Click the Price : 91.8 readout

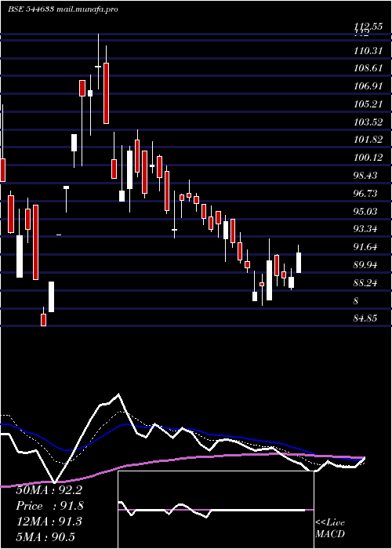click(50, 506)
